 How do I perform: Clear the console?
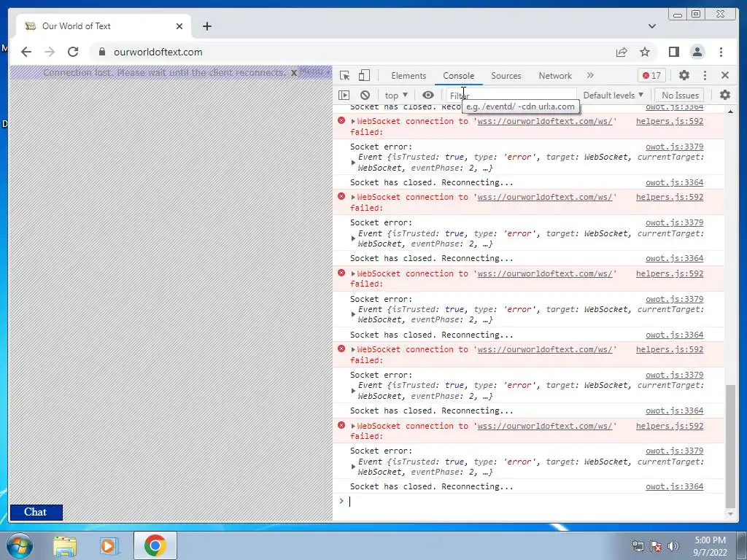(365, 96)
